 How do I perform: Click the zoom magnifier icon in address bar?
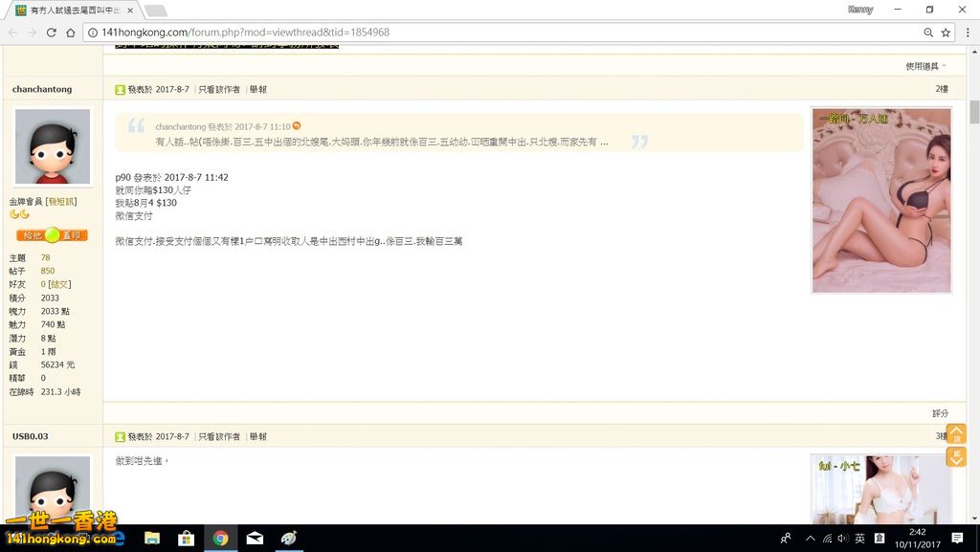click(926, 32)
